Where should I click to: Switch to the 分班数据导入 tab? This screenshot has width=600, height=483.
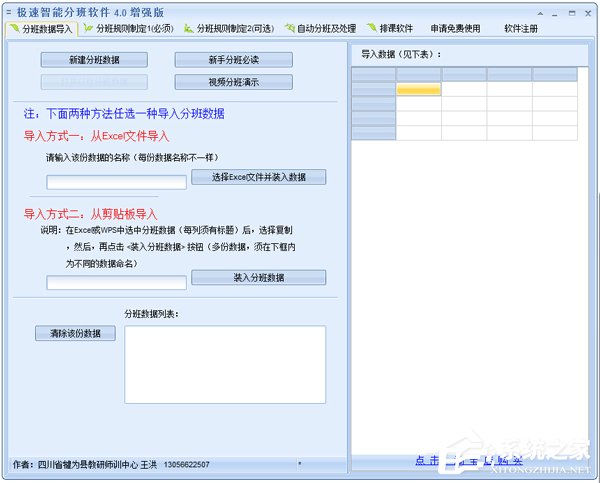coord(42,29)
